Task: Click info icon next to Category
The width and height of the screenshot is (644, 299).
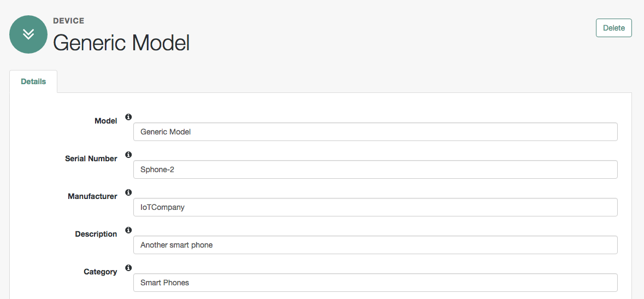Action: [x=128, y=268]
